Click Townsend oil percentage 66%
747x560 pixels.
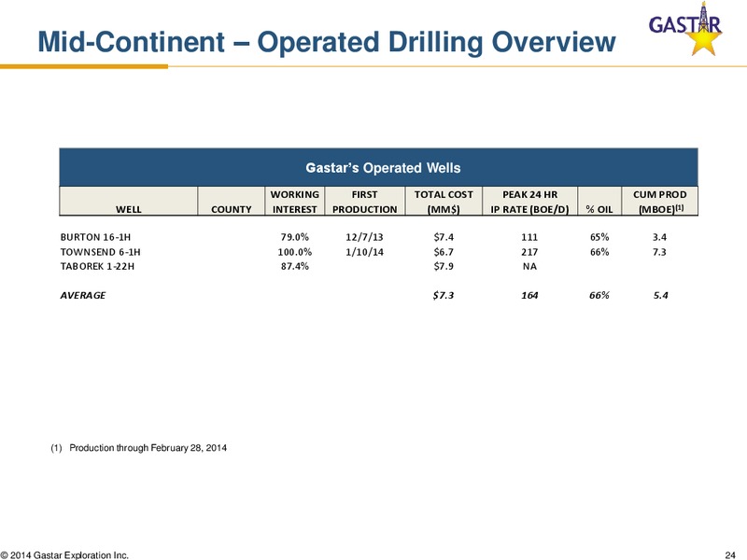tap(599, 251)
